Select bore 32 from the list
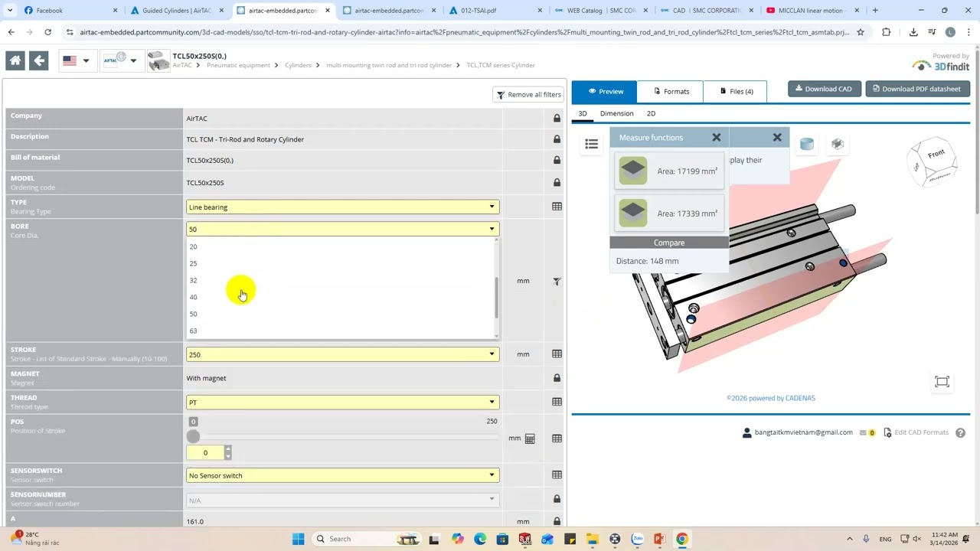This screenshot has width=980, height=551. (x=341, y=280)
